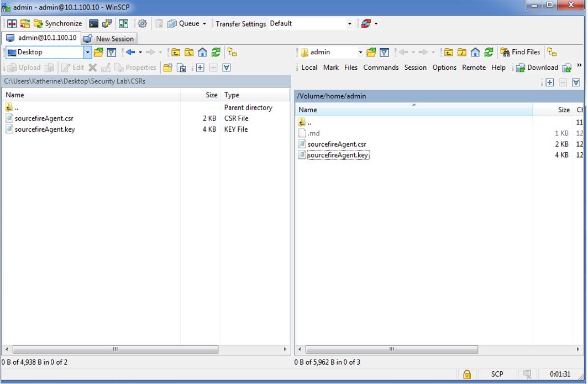Click the local panel Filter icon

(x=112, y=52)
